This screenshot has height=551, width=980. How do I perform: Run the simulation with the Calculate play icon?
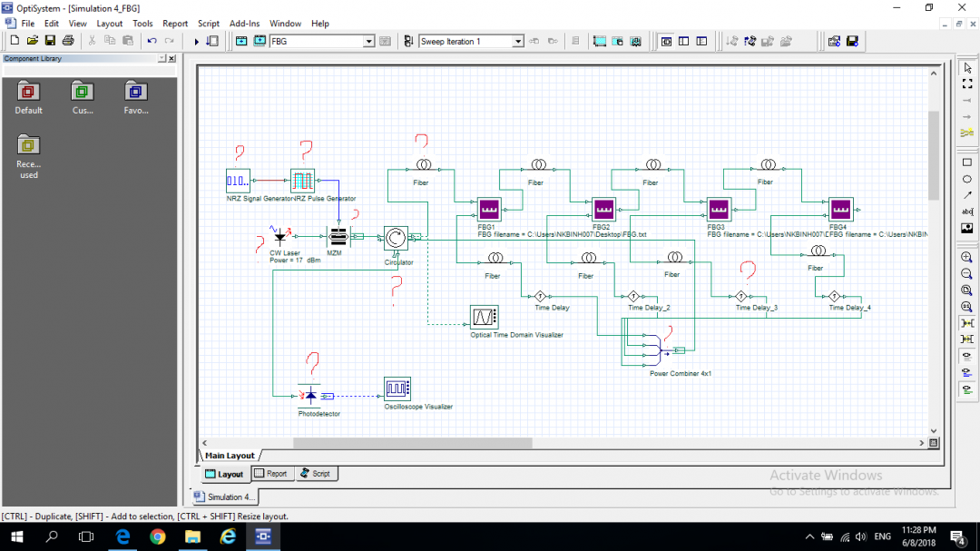(197, 41)
